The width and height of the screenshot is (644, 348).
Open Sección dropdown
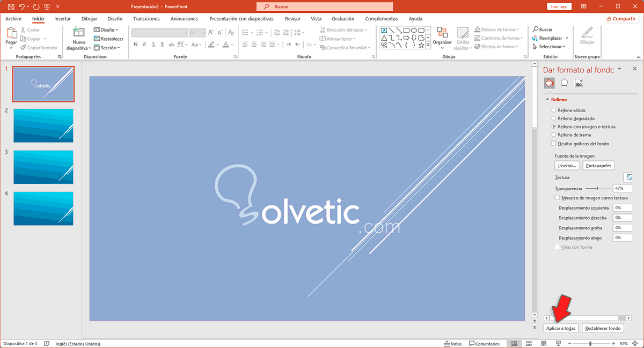[x=107, y=48]
